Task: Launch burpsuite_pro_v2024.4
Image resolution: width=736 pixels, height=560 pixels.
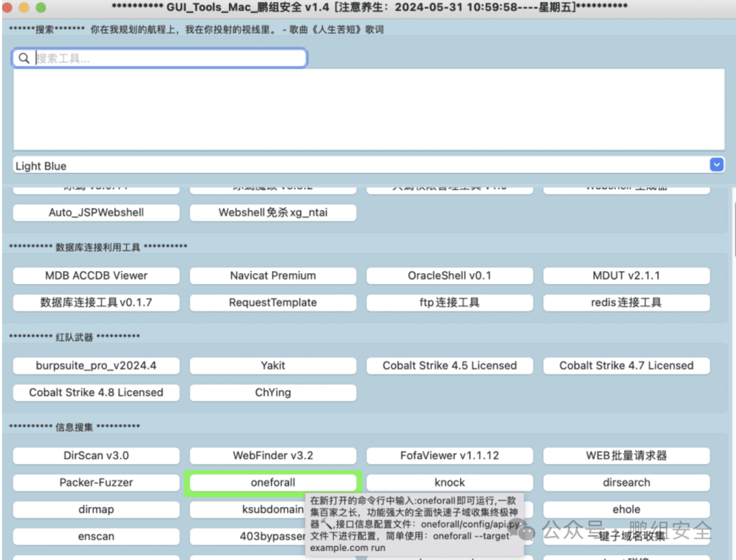Action: pyautogui.click(x=96, y=366)
